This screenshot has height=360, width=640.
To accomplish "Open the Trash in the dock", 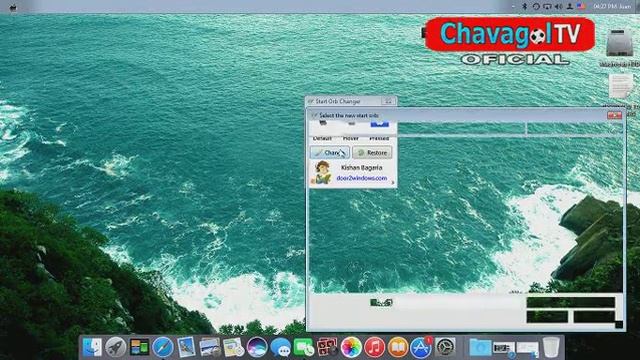I will click(x=551, y=347).
